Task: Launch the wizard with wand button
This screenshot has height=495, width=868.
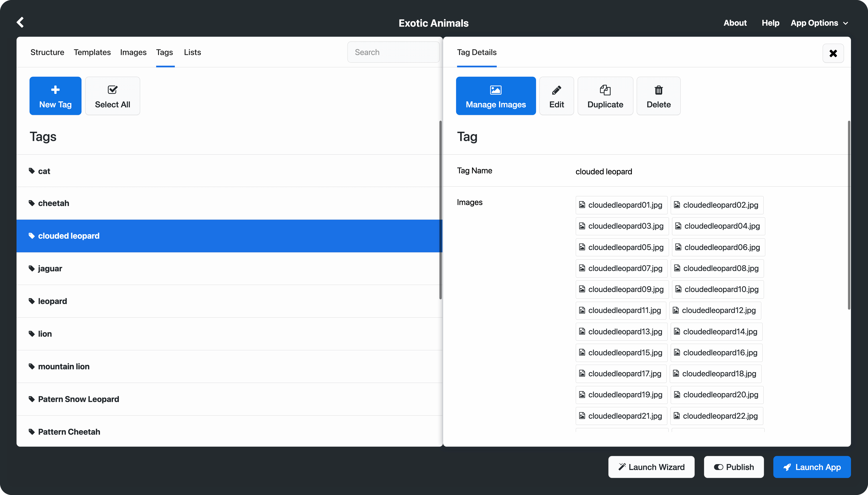Action: pyautogui.click(x=651, y=467)
